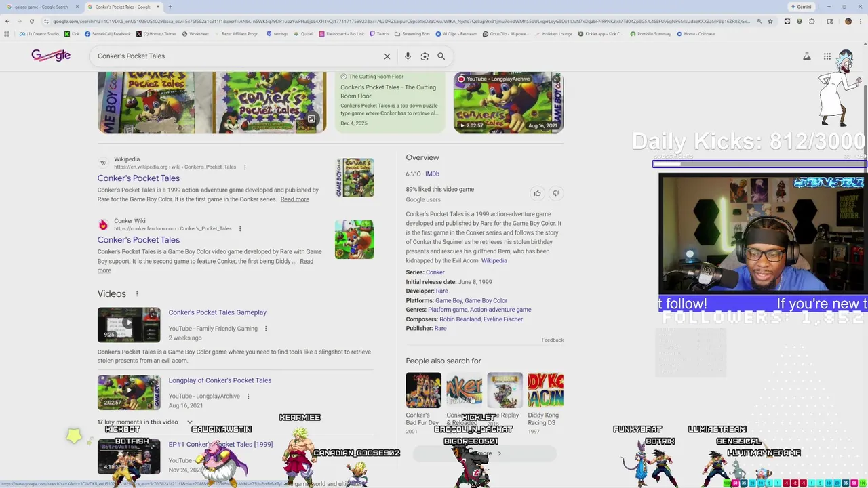Screen dimensions: 868x488
Task: Open the Cutting Room Floor result card
Action: pyautogui.click(x=390, y=102)
